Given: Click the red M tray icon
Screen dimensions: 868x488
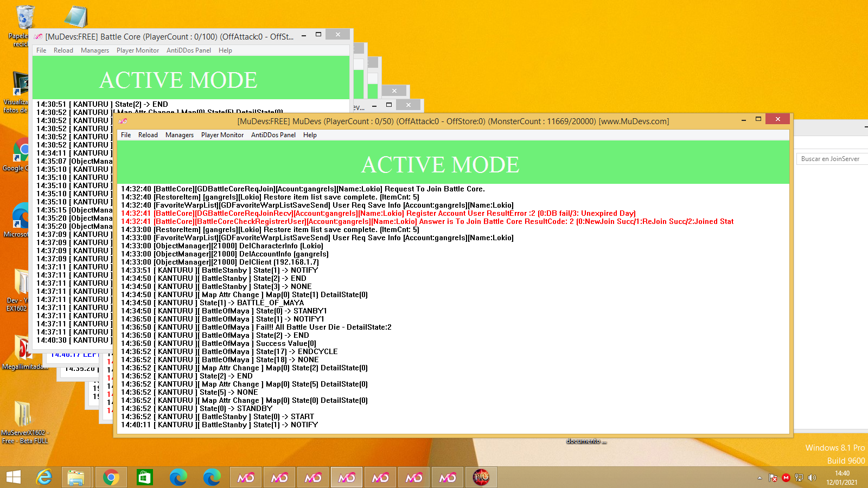Looking at the screenshot, I should [786, 478].
